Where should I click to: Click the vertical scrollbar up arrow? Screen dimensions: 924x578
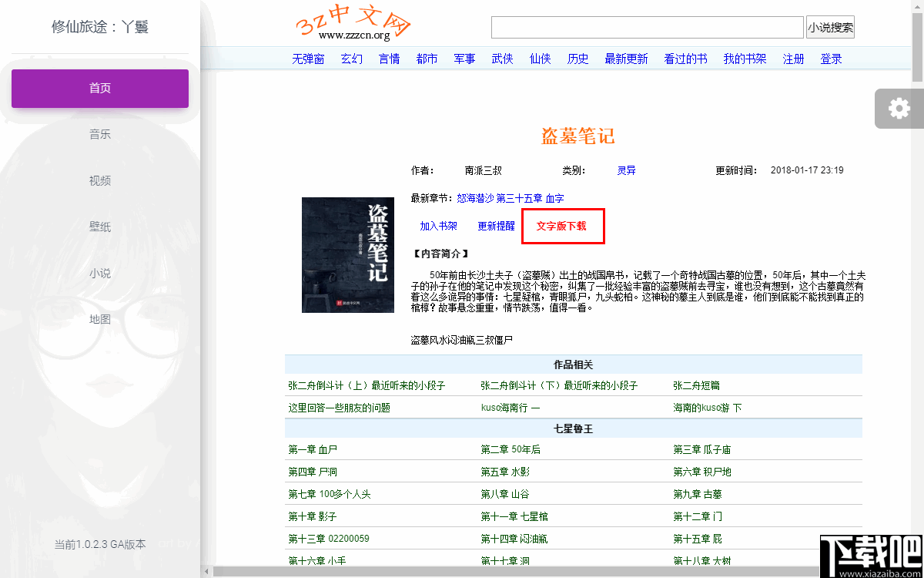(917, 6)
